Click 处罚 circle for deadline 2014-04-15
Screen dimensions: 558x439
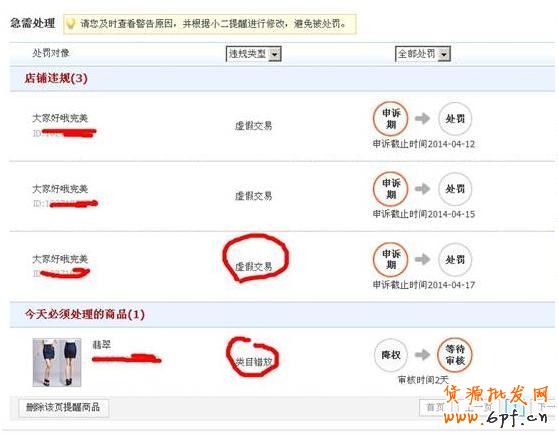pyautogui.click(x=455, y=189)
